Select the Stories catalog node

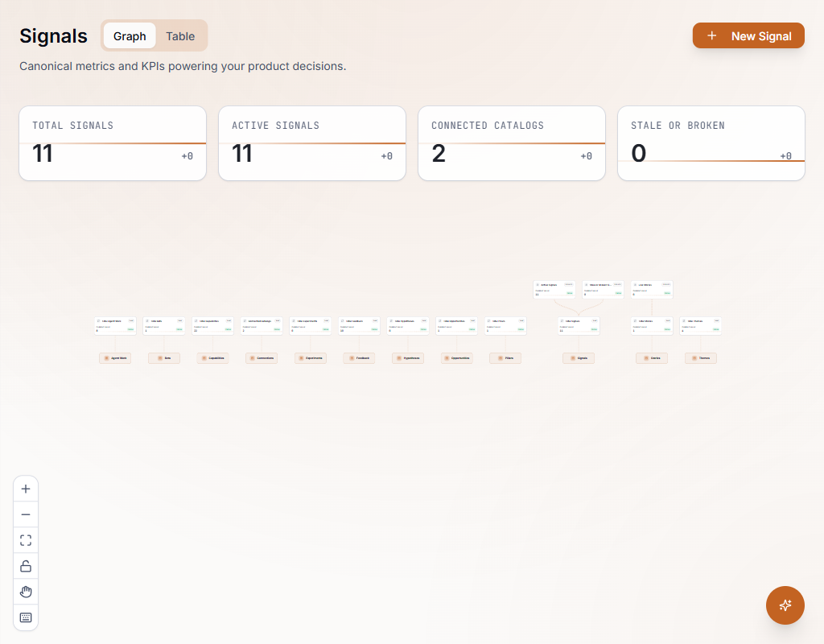click(x=652, y=358)
